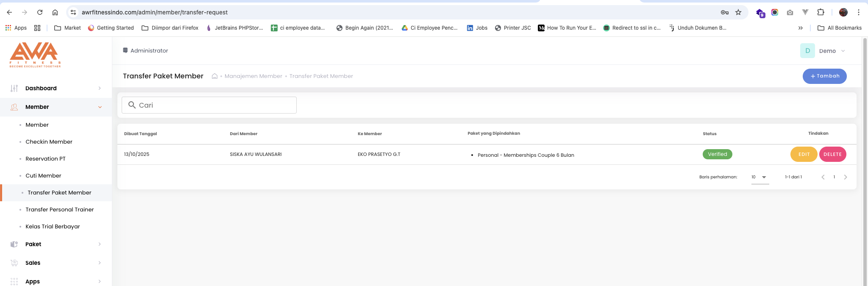Open the browser extensions puzzle icon

(821, 12)
